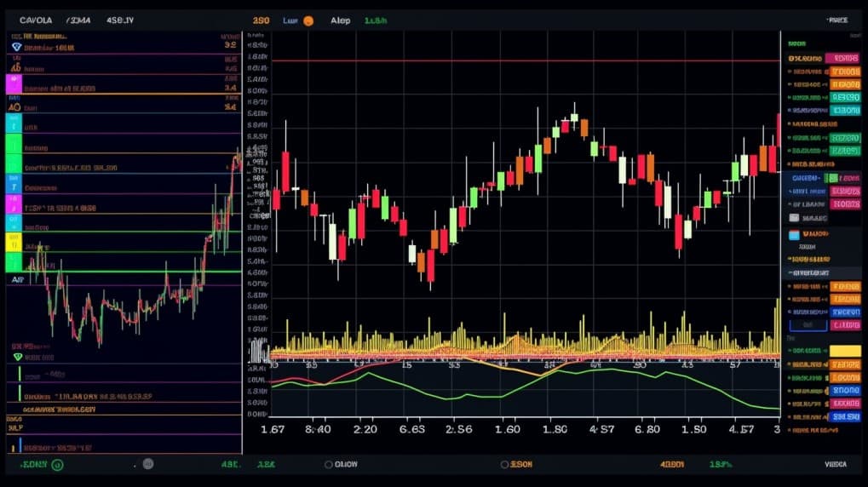Select the ESON radio button
868x487 pixels.
[504, 464]
